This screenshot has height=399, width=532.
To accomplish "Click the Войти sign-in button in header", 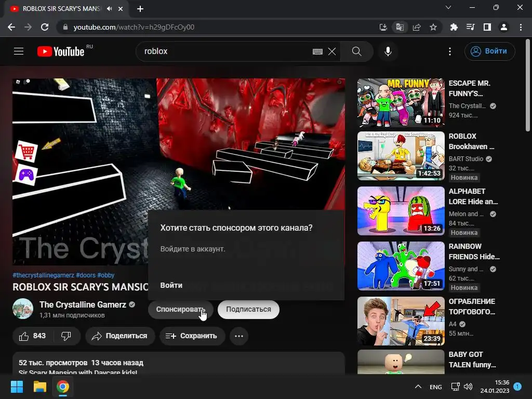I will [x=489, y=51].
